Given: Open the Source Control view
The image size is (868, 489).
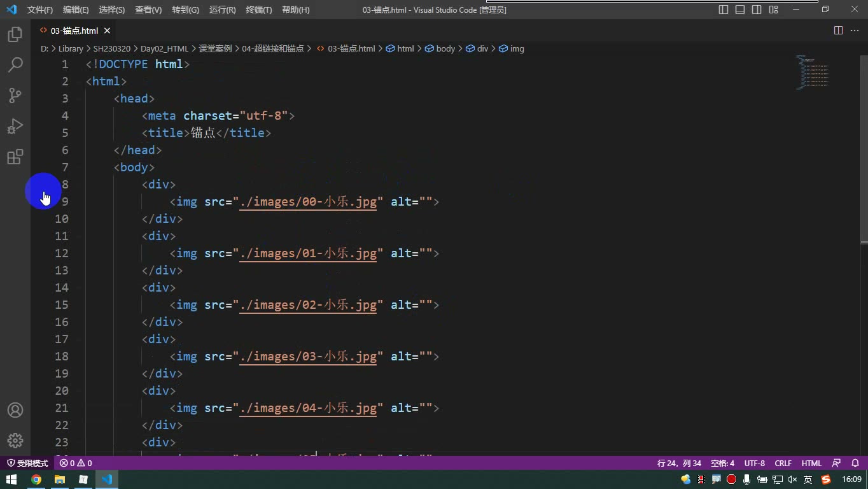Looking at the screenshot, I should click(15, 96).
